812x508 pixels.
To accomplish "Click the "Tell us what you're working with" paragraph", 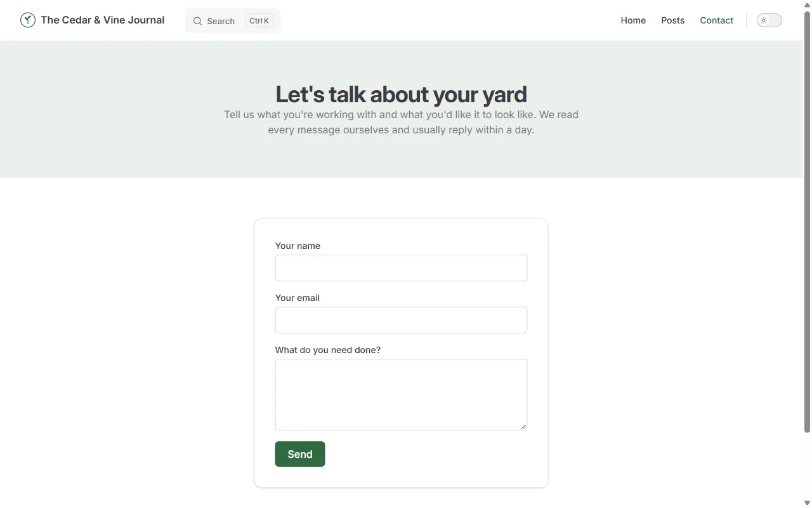I will coord(401,123).
